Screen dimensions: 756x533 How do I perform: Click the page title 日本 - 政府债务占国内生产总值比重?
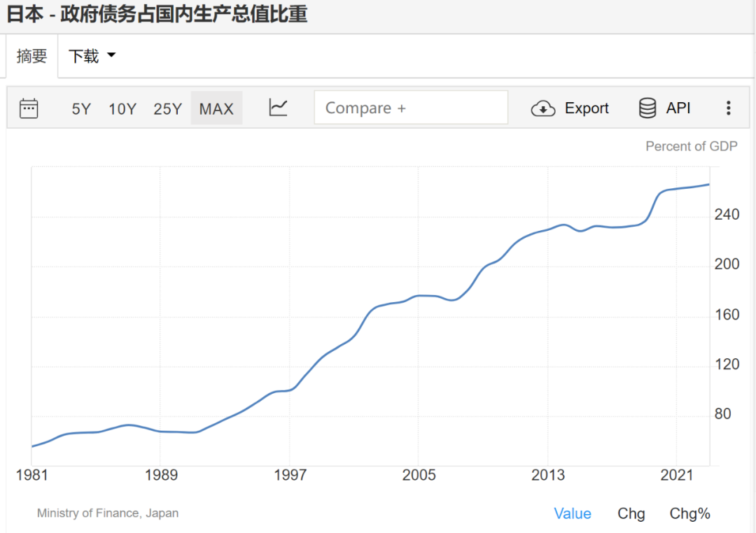click(x=157, y=14)
